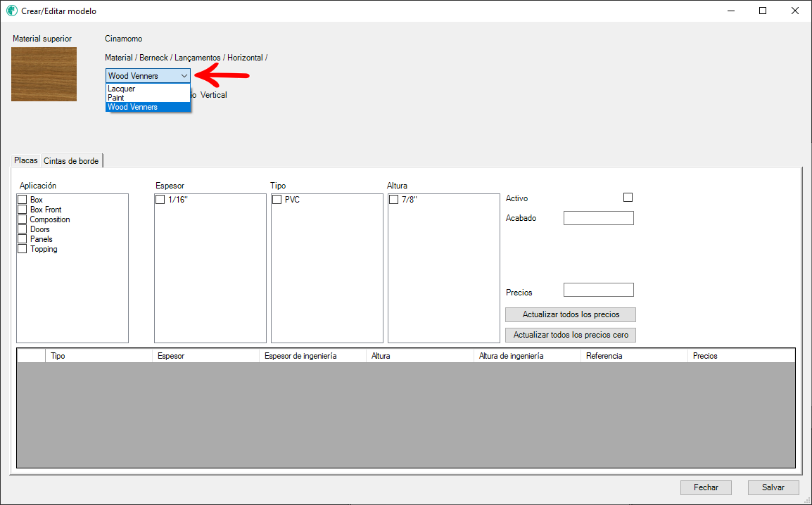Screen dimensions: 812x505
Task: Check the 1/16" thickness checkbox
Action: click(160, 199)
